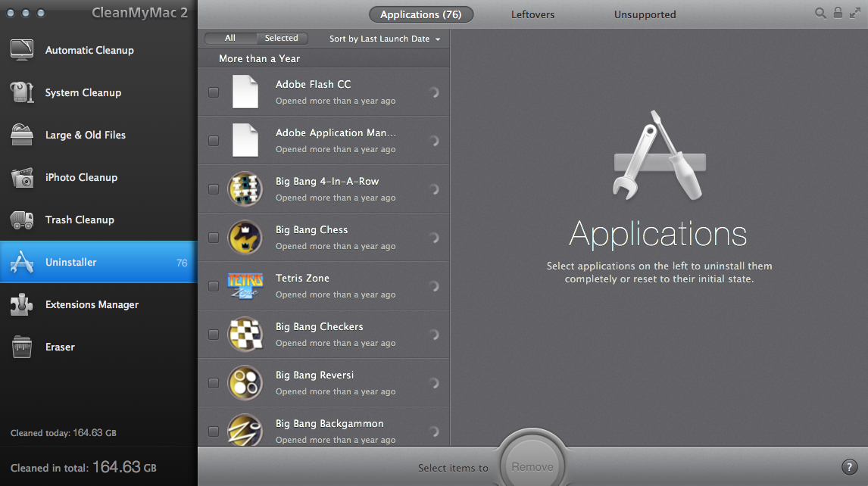Click the iPhoto Cleanup camera icon

[22, 178]
